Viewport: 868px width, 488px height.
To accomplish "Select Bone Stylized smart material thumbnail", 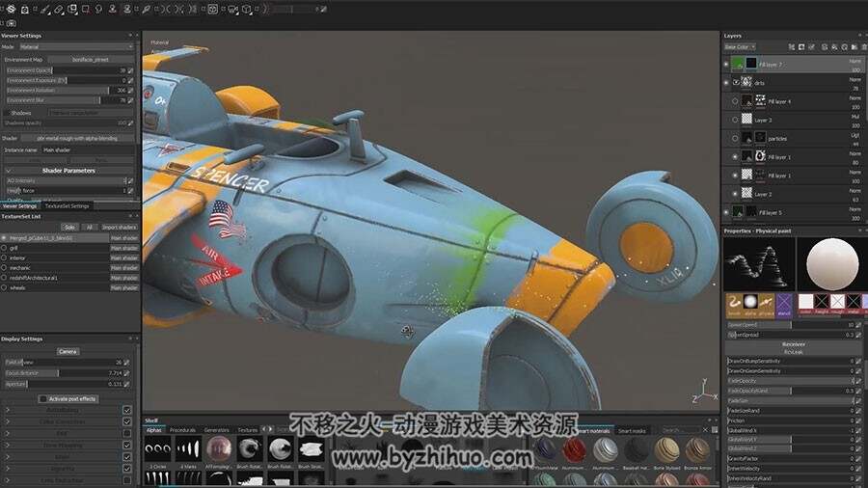I will click(x=666, y=449).
